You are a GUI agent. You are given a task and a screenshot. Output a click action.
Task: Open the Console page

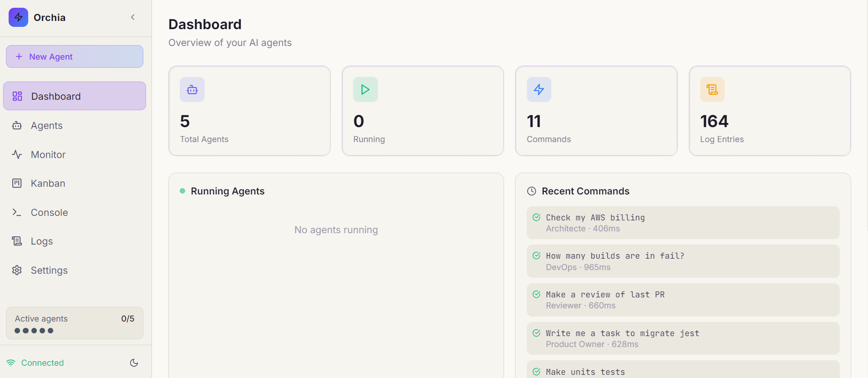(x=75, y=212)
